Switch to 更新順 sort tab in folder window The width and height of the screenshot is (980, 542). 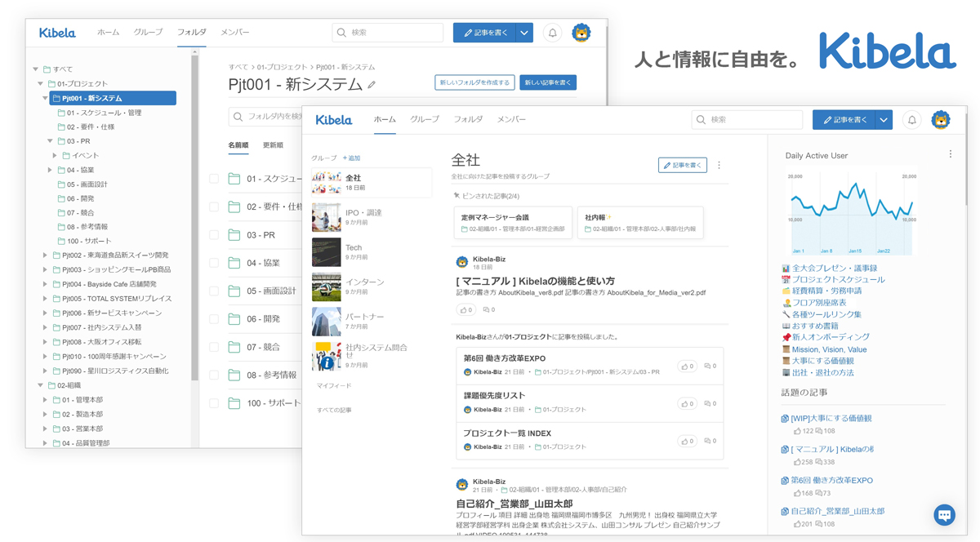pyautogui.click(x=273, y=145)
